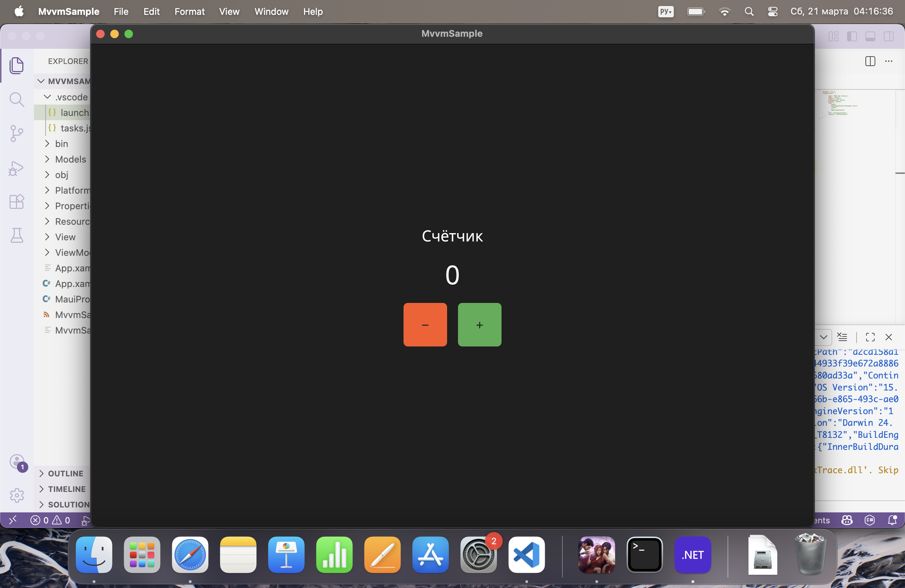905x588 pixels.
Task: Click the Accounts icon with the badge
Action: pos(17,462)
